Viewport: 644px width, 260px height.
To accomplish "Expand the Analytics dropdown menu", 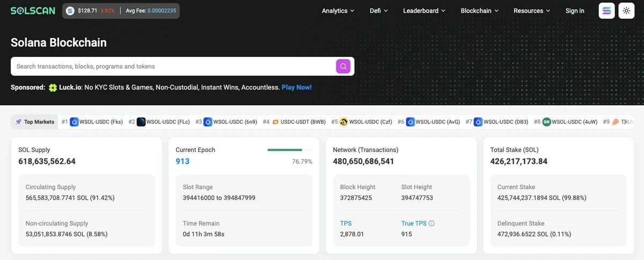I will 338,11.
